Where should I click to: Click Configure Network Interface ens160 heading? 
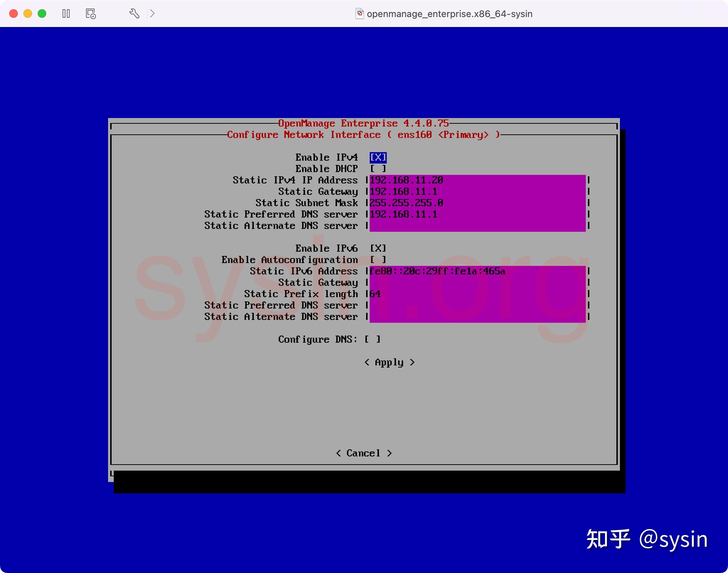[x=363, y=135]
